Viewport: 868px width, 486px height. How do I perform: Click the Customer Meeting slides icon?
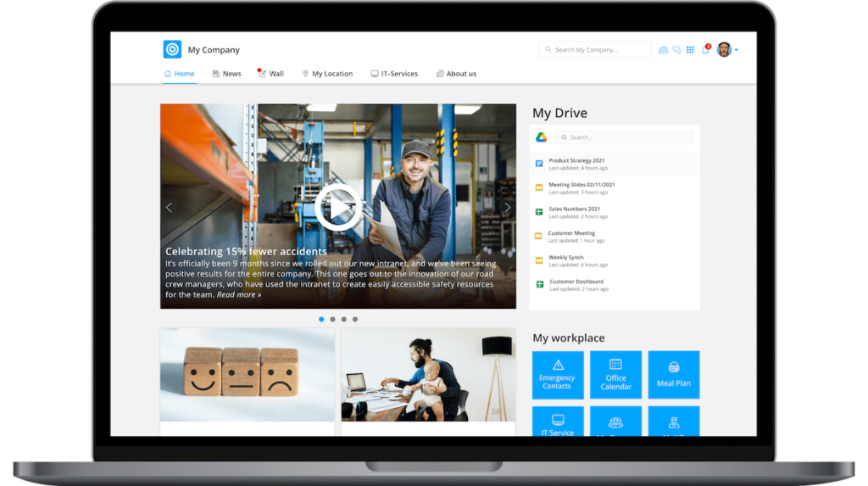tap(538, 236)
